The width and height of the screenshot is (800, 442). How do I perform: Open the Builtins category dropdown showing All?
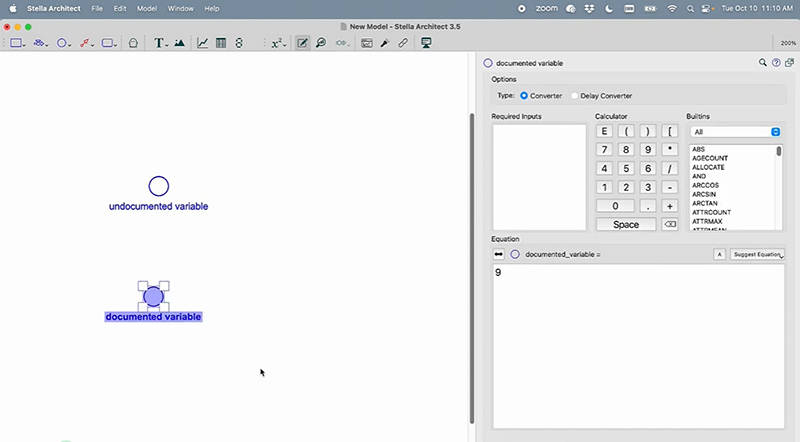pyautogui.click(x=734, y=131)
